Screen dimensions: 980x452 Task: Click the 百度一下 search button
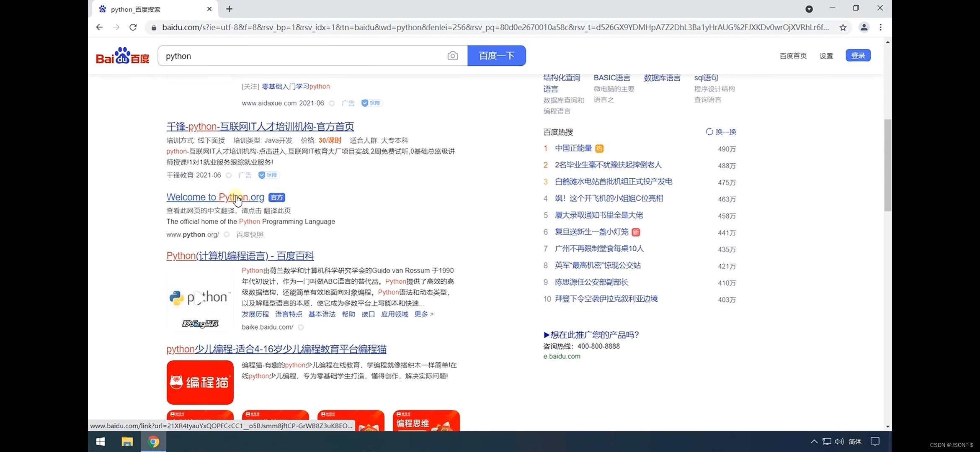(x=496, y=56)
